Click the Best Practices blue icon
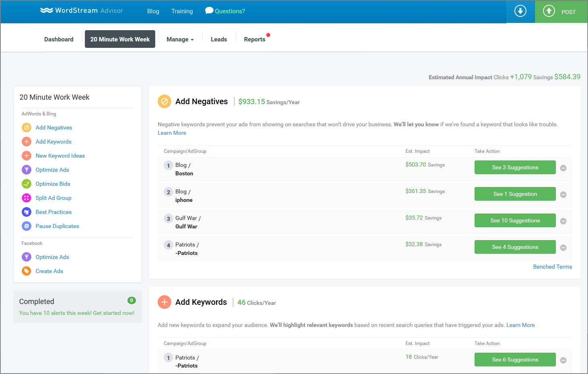This screenshot has height=374, width=588. tap(27, 212)
